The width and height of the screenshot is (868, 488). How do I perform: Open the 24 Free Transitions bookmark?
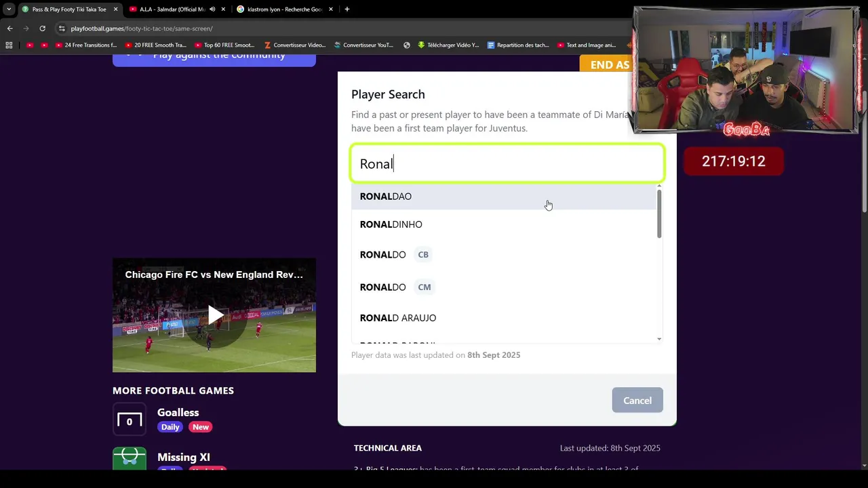tap(85, 45)
